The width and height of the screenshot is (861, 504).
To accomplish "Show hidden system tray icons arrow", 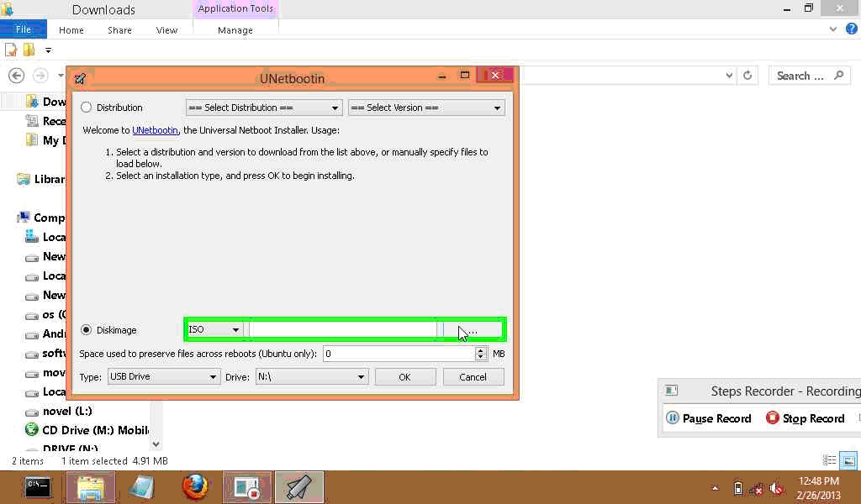I will 715,487.
